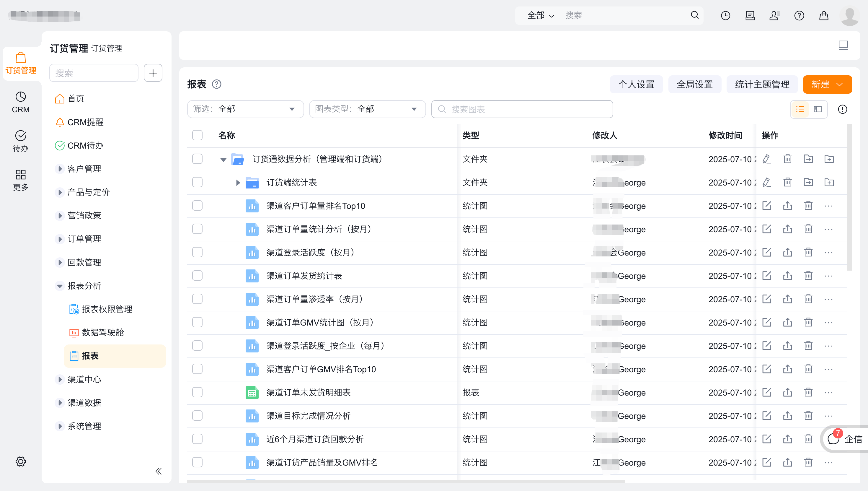Open the 筛选 filter dropdown
868x491 pixels.
[x=245, y=109]
